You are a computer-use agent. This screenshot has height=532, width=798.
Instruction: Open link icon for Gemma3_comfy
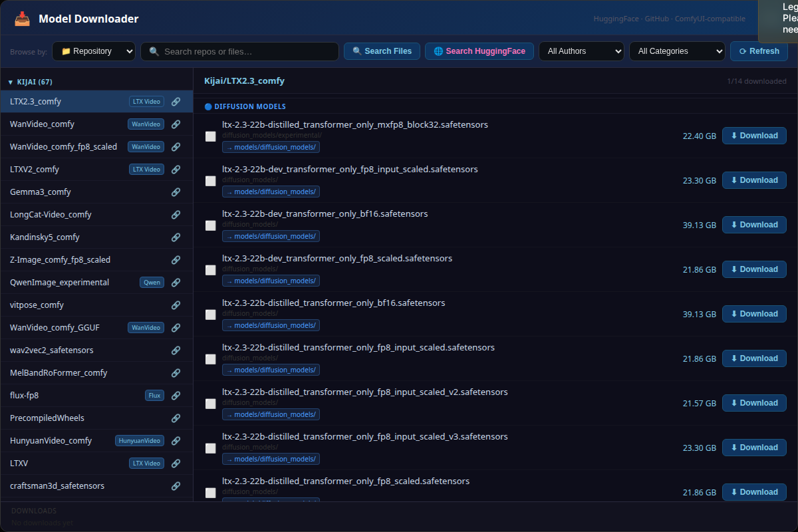click(176, 192)
